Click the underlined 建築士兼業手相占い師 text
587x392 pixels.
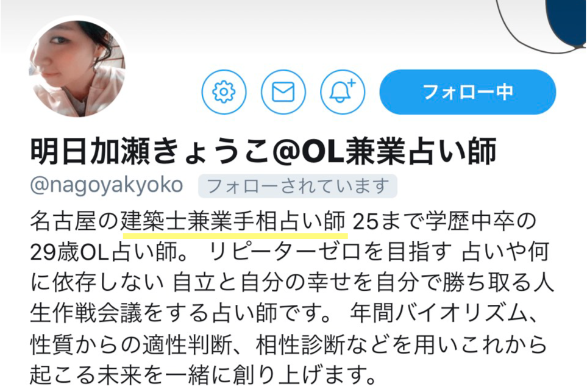pyautogui.click(x=232, y=221)
